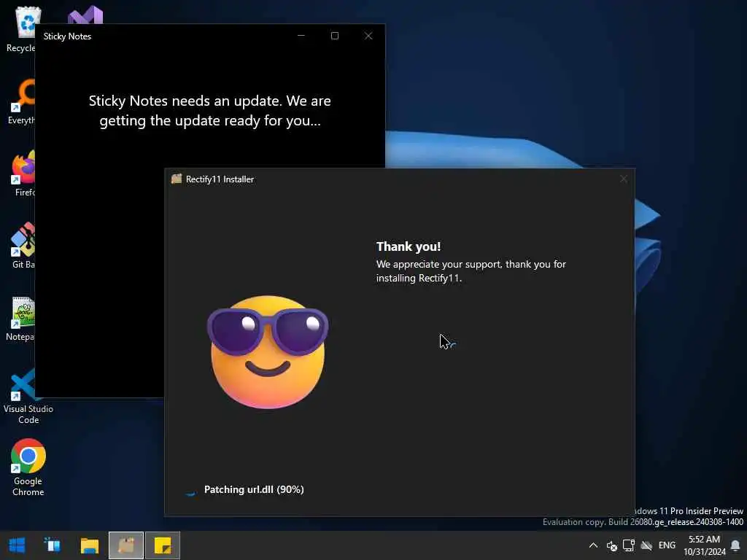The height and width of the screenshot is (560, 747).
Task: Show hidden system tray icons
Action: 593,545
